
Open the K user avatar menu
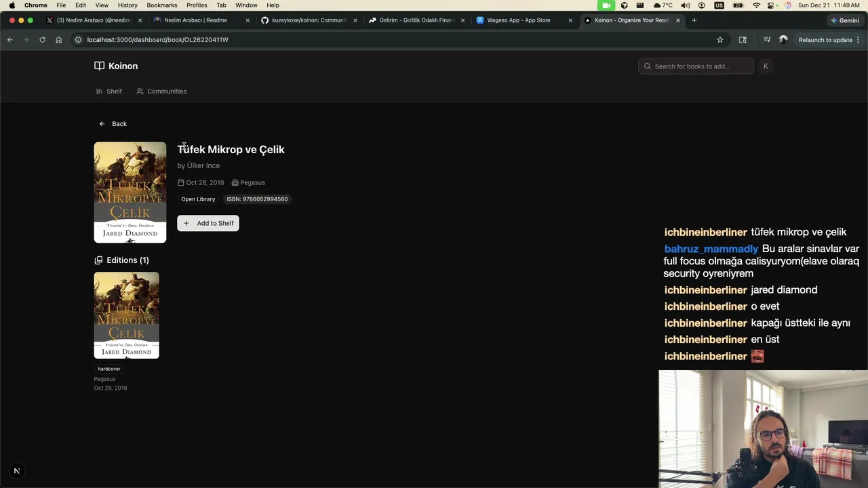pos(766,66)
